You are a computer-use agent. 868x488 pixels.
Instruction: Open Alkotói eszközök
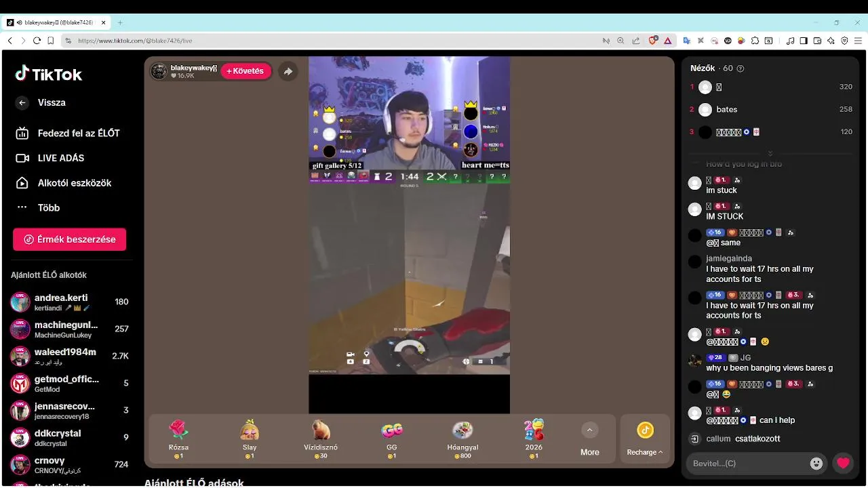[x=63, y=183]
